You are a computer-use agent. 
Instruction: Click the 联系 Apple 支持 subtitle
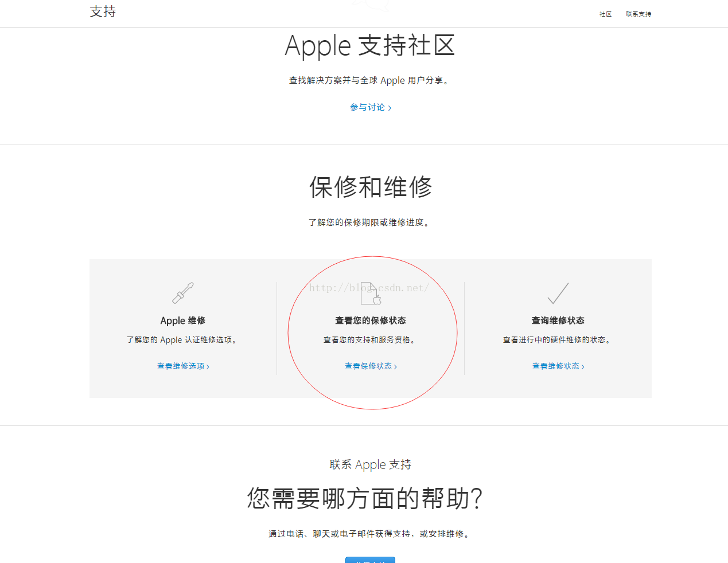[x=371, y=464]
